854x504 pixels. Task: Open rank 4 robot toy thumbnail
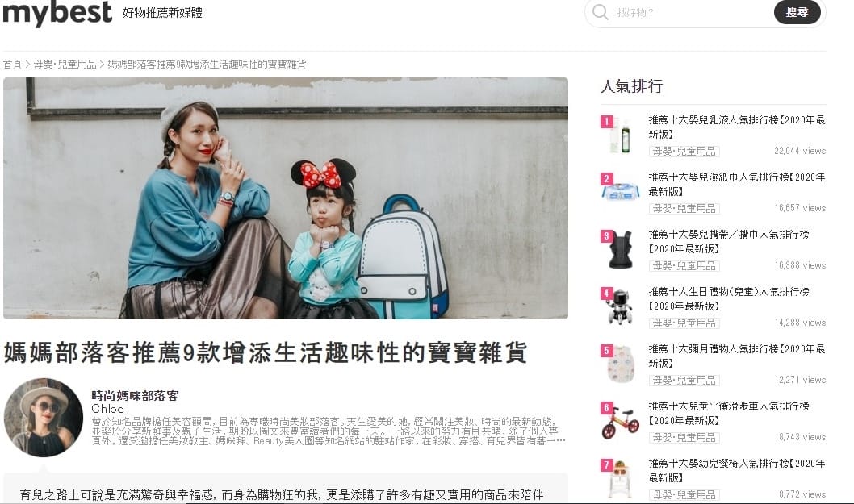click(620, 306)
